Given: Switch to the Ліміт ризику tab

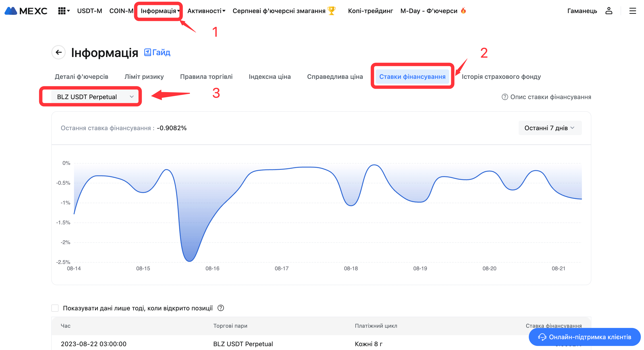Looking at the screenshot, I should tap(144, 77).
